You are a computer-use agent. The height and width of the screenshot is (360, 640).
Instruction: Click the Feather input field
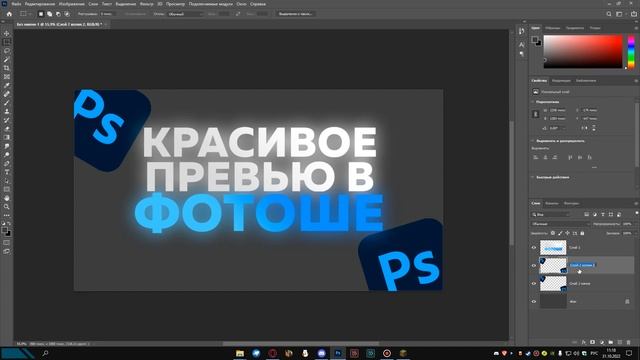107,14
